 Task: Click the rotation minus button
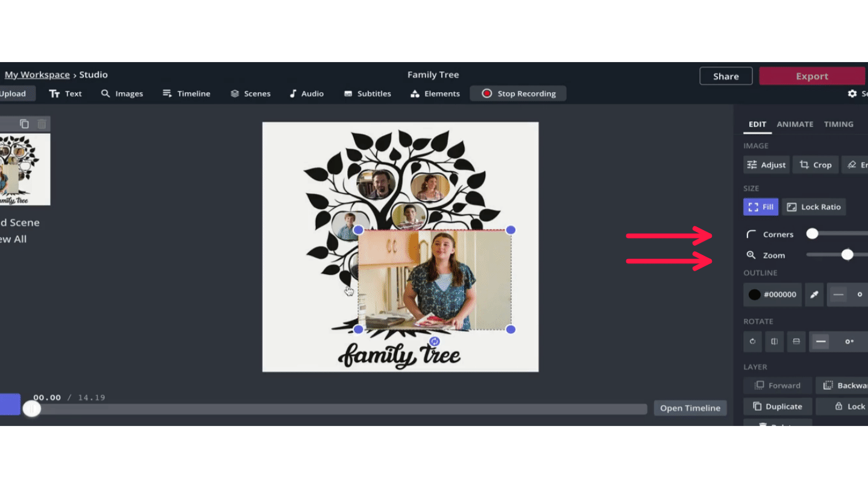820,342
